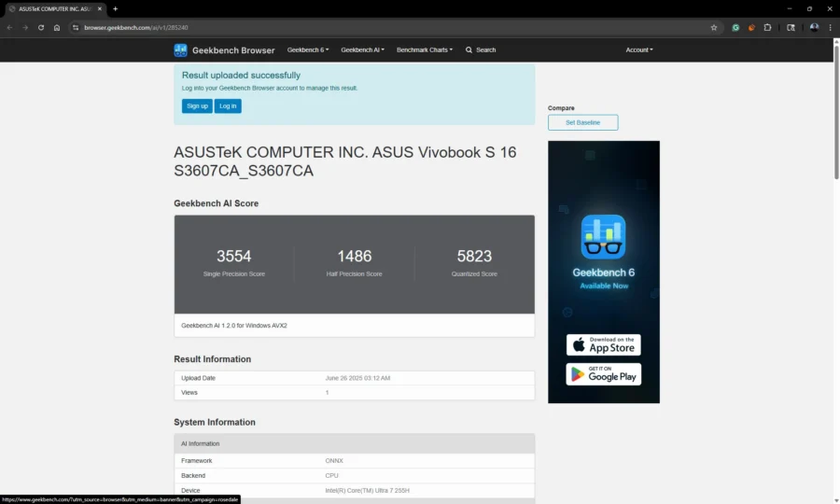Click the Geekbench 6 Available Now ad text
This screenshot has width=840, height=504.
tap(604, 278)
